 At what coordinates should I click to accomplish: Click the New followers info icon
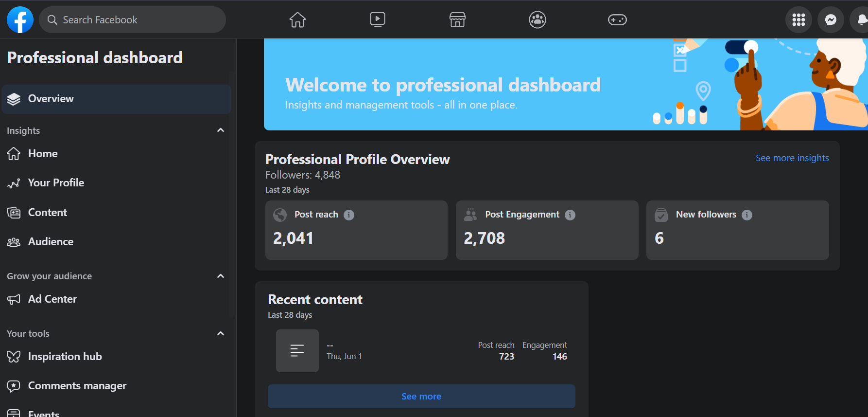747,215
